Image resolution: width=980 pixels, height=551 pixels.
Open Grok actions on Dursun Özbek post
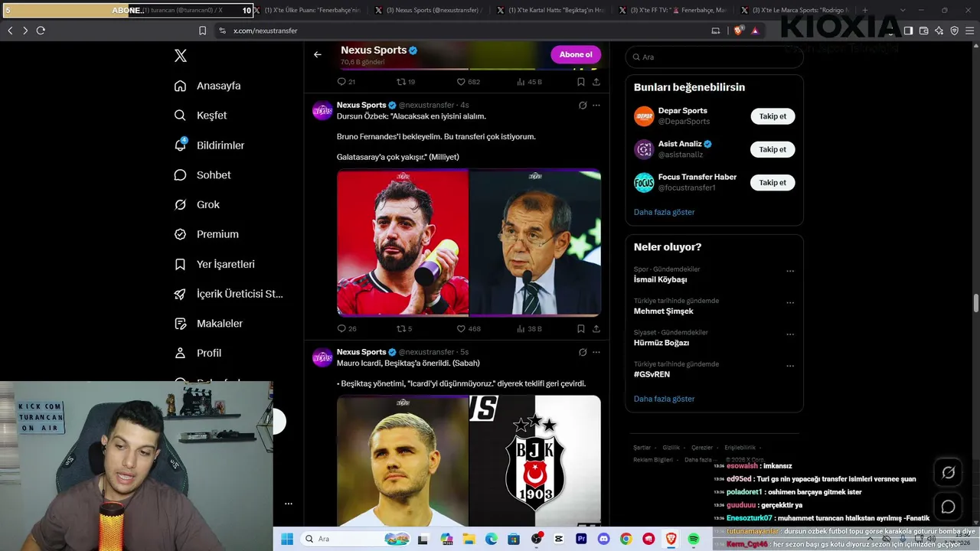coord(583,106)
